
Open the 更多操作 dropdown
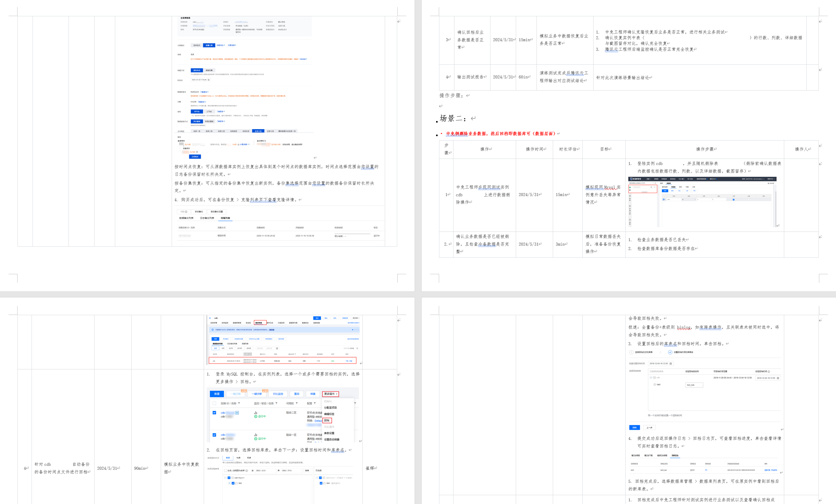click(330, 394)
